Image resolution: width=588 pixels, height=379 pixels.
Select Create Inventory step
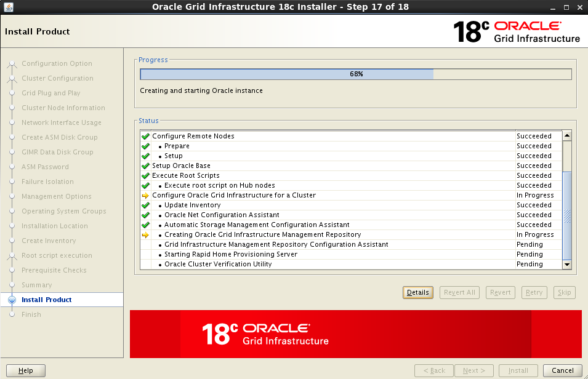(x=49, y=241)
